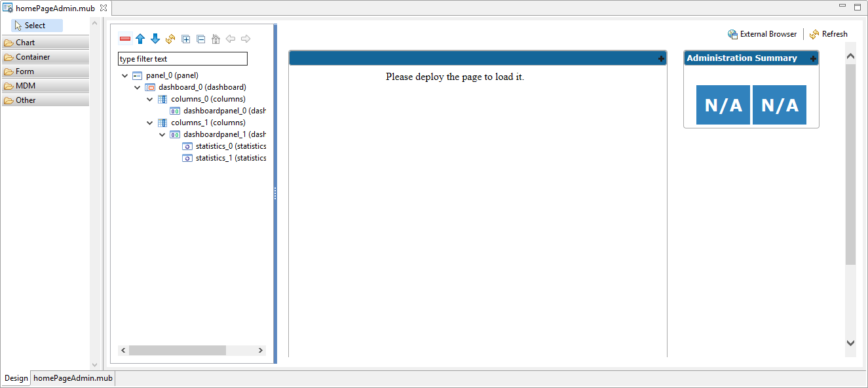868x388 pixels.
Task: Click the preview vertical scrollbar thumb
Action: [850, 165]
